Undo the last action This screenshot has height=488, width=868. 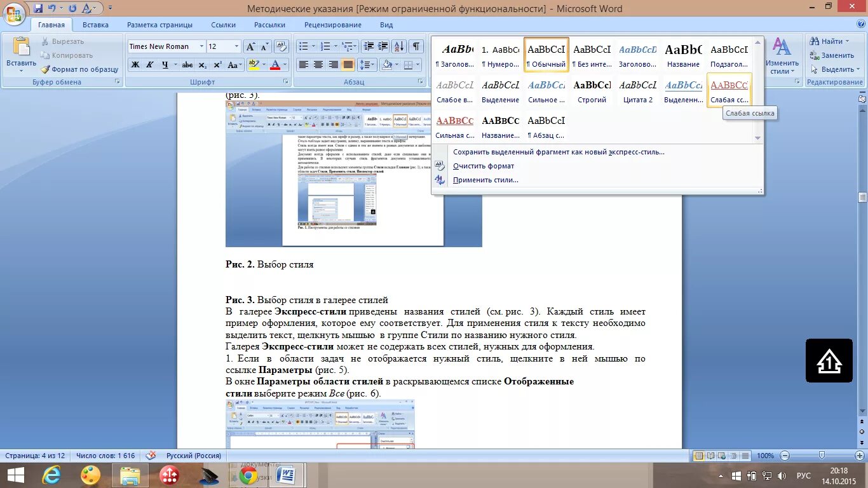[52, 9]
